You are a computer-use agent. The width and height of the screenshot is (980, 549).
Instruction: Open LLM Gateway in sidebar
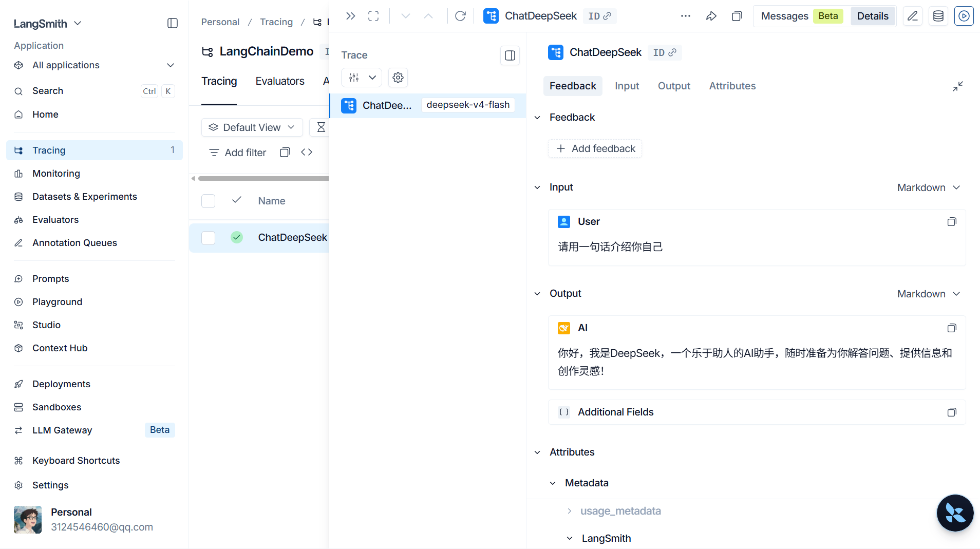point(95,430)
